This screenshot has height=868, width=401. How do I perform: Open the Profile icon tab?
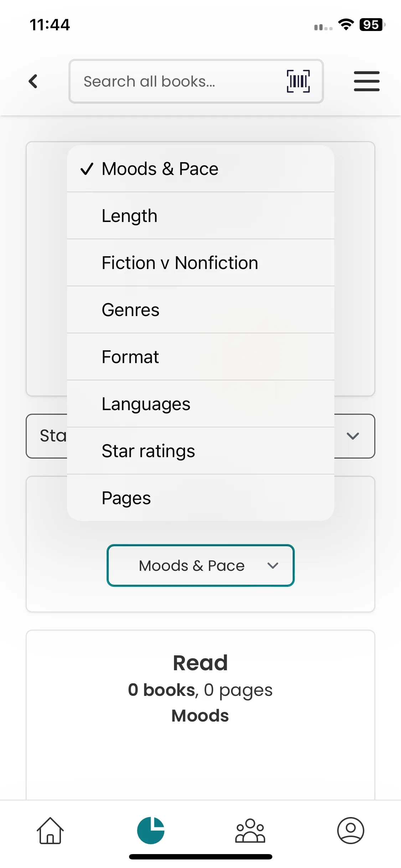[350, 830]
